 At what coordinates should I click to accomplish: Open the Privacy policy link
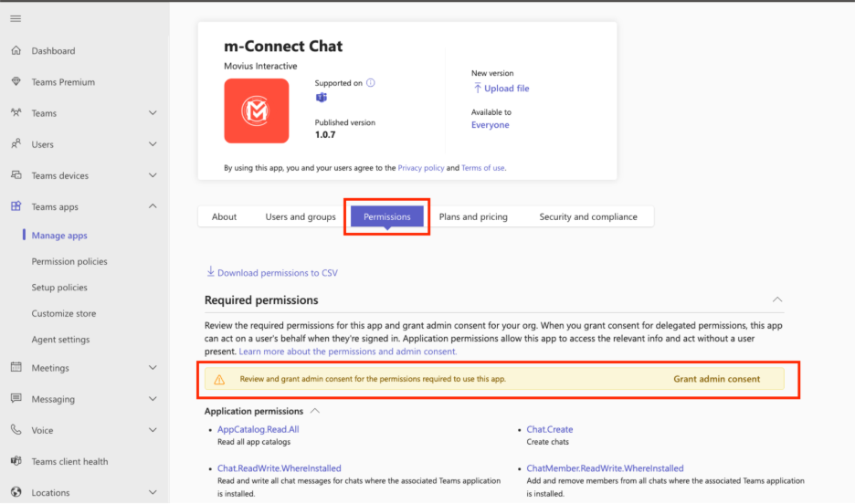pyautogui.click(x=421, y=168)
